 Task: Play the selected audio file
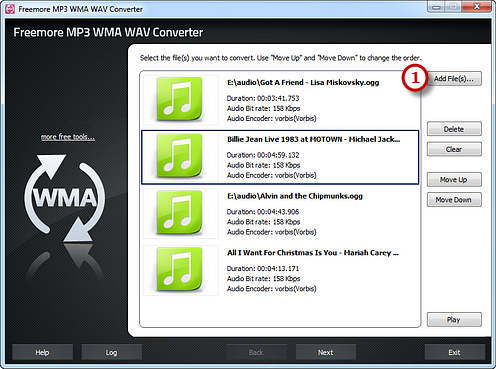[454, 320]
